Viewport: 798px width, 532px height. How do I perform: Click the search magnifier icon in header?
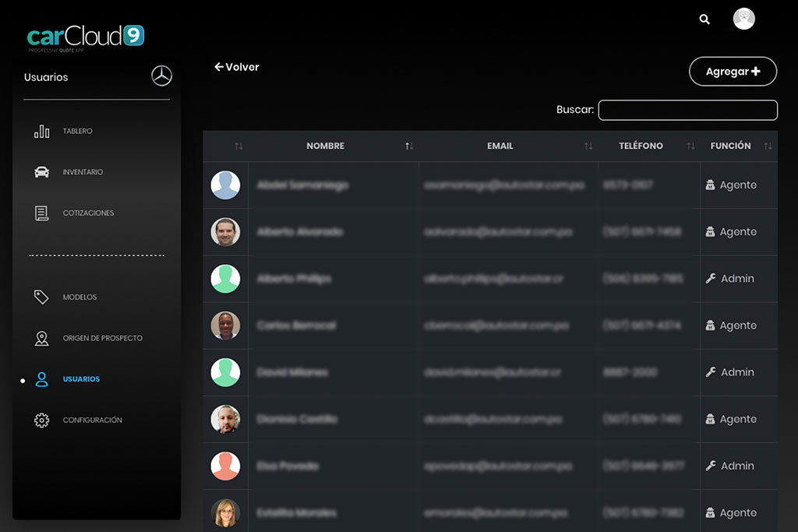tap(704, 19)
